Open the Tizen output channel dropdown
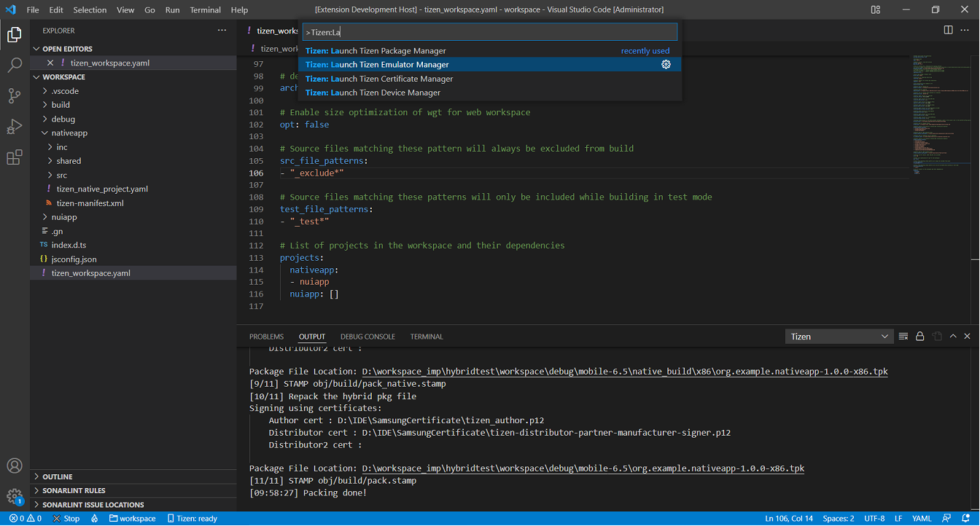 coord(839,336)
